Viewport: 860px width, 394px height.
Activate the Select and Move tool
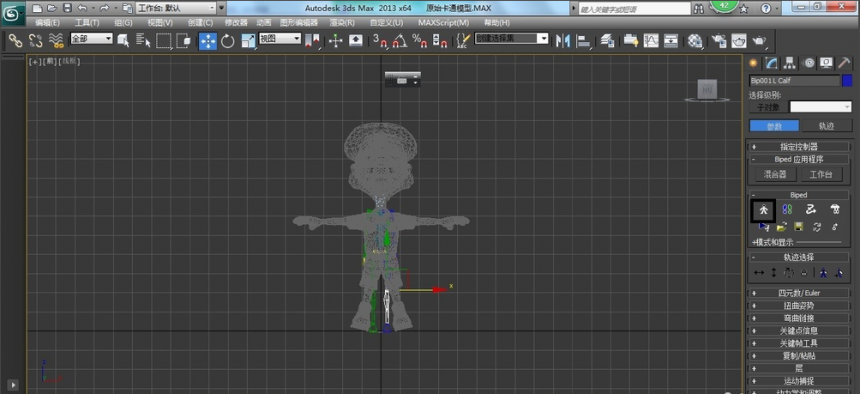[x=208, y=41]
